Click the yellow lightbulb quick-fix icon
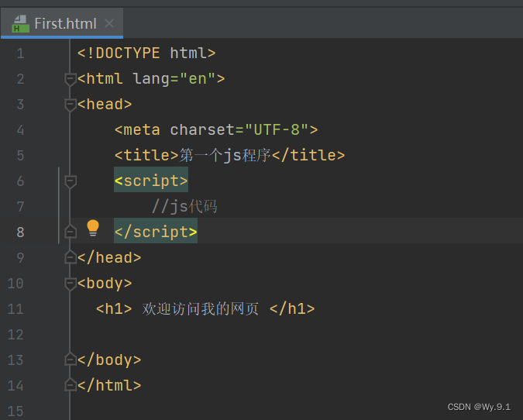Screen dimensions: 523x420 click(x=93, y=228)
